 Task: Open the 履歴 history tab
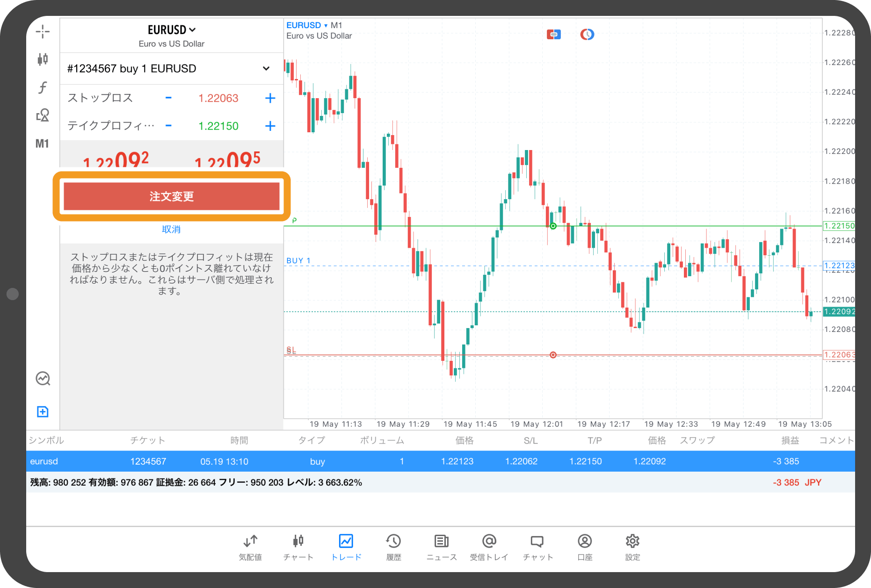(x=393, y=547)
